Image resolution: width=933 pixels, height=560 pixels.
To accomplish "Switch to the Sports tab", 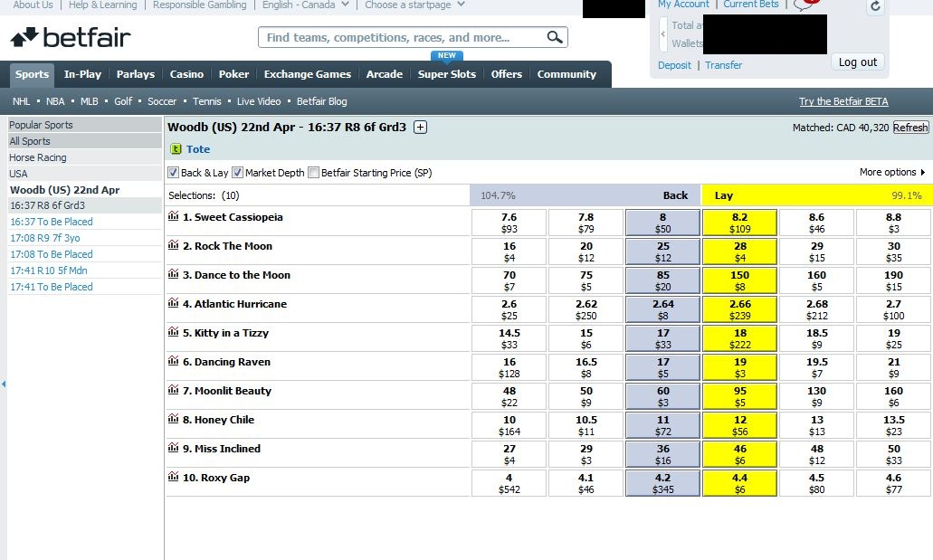I will click(x=33, y=74).
